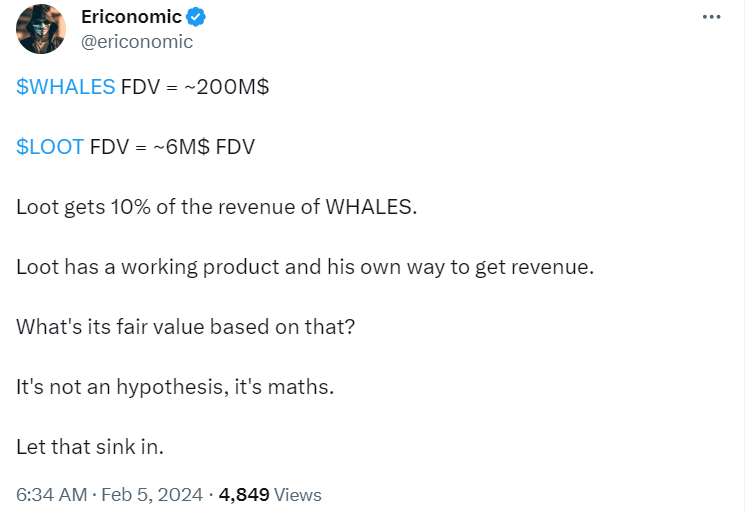Click the "What's its fair value" question line

click(x=185, y=327)
